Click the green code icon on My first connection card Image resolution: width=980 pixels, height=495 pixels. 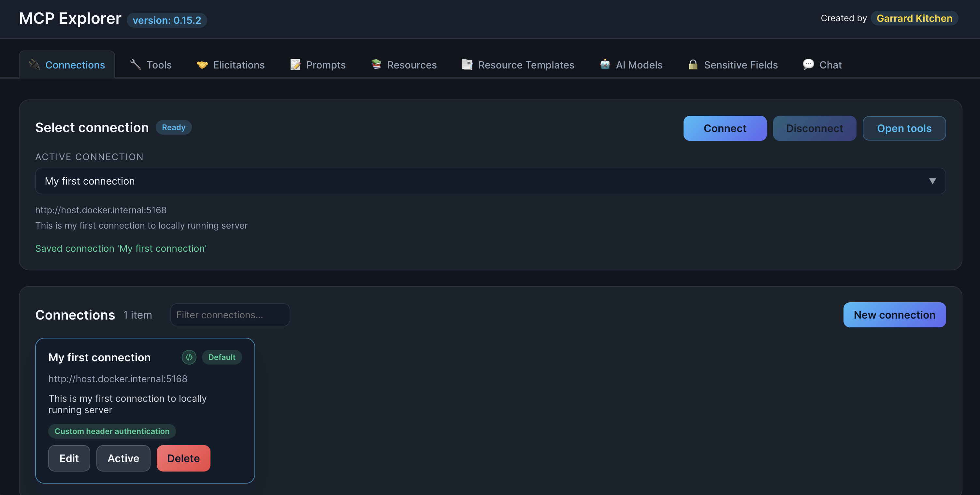[189, 357]
